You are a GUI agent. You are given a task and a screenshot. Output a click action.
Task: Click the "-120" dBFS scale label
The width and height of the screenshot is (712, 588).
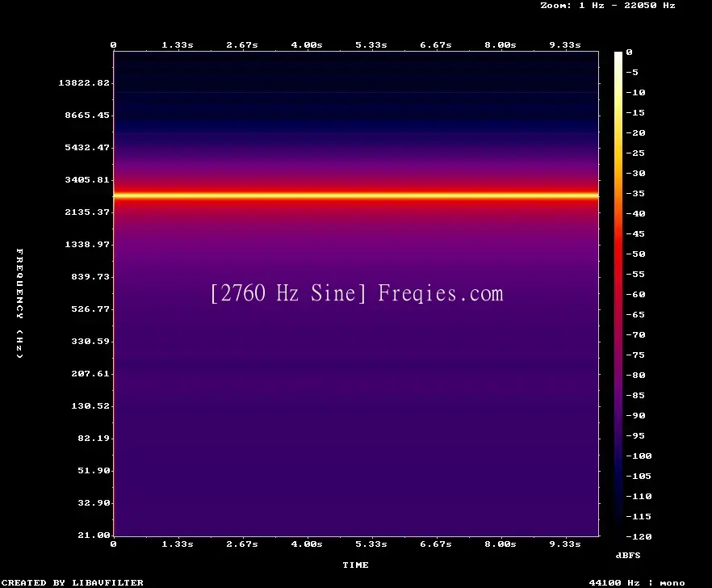(x=639, y=536)
